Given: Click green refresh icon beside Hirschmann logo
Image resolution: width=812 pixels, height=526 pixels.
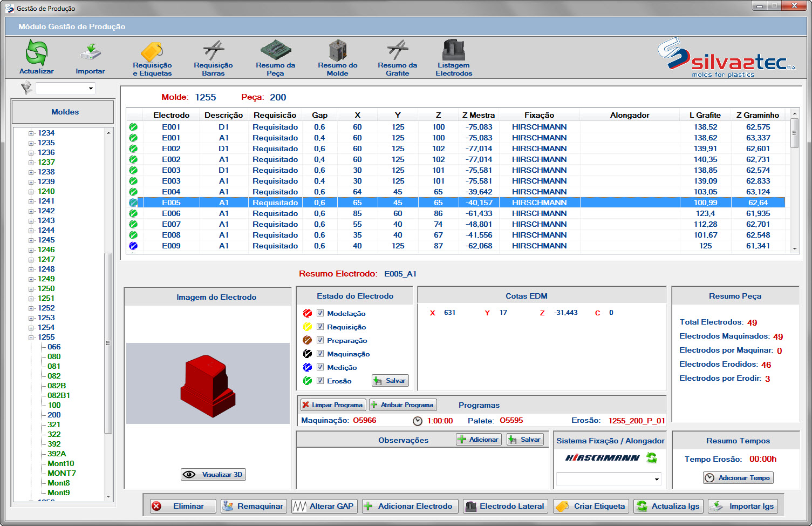Looking at the screenshot, I should point(652,458).
